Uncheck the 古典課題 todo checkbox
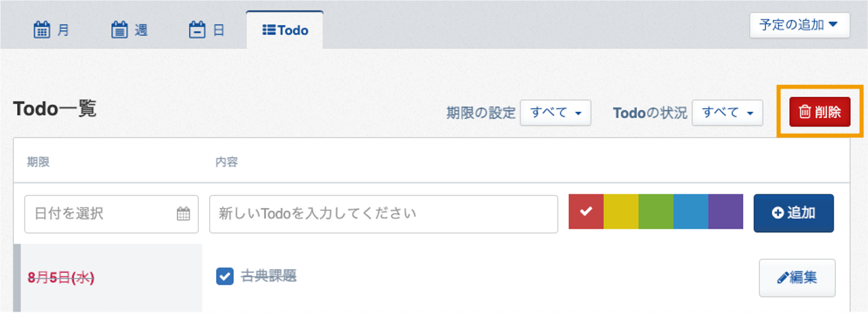This screenshot has height=313, width=868. pyautogui.click(x=224, y=276)
